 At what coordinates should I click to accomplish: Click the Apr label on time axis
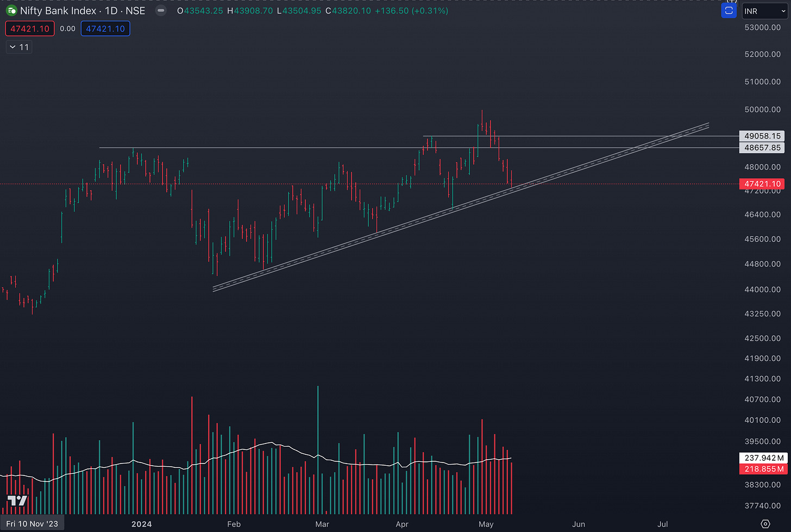[x=402, y=524]
